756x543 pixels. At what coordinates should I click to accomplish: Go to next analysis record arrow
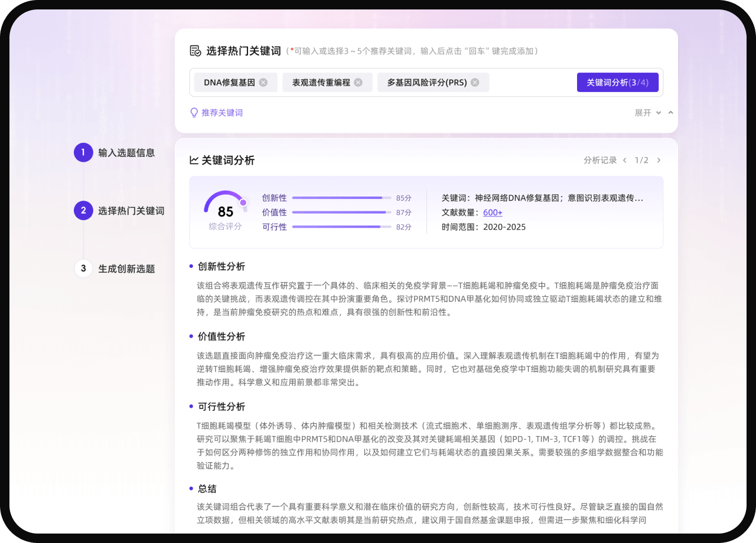659,161
